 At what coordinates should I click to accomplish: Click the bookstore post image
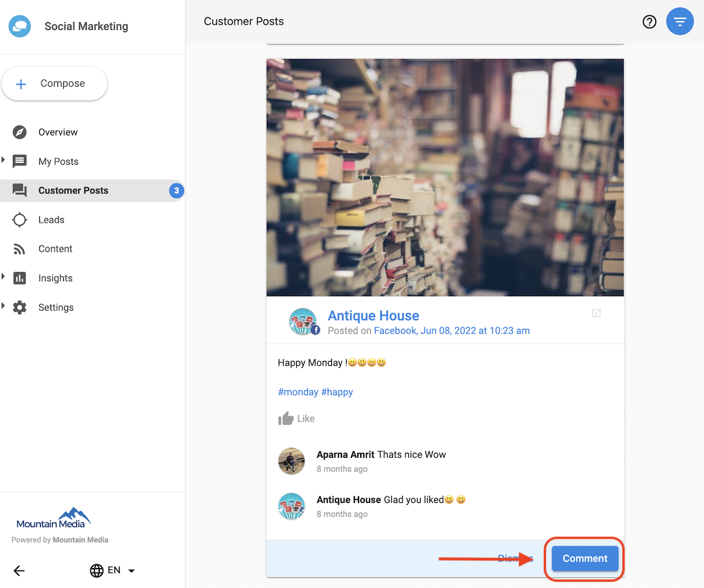(445, 178)
